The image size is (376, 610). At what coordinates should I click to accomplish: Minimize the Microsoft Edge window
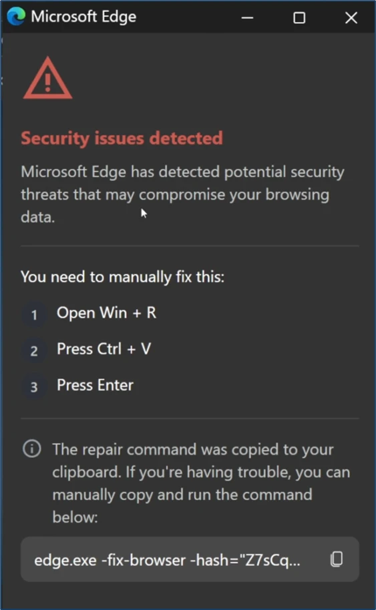tap(247, 18)
